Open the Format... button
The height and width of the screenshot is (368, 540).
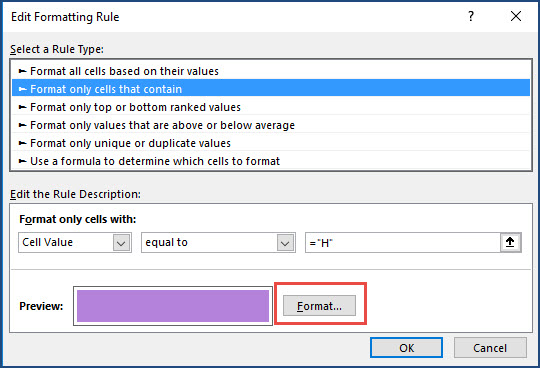pos(319,306)
